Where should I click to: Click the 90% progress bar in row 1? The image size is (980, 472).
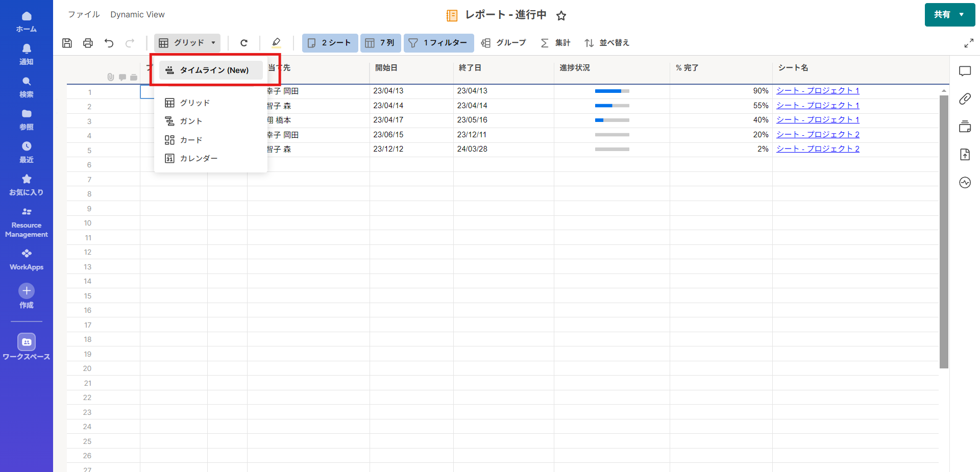click(612, 91)
